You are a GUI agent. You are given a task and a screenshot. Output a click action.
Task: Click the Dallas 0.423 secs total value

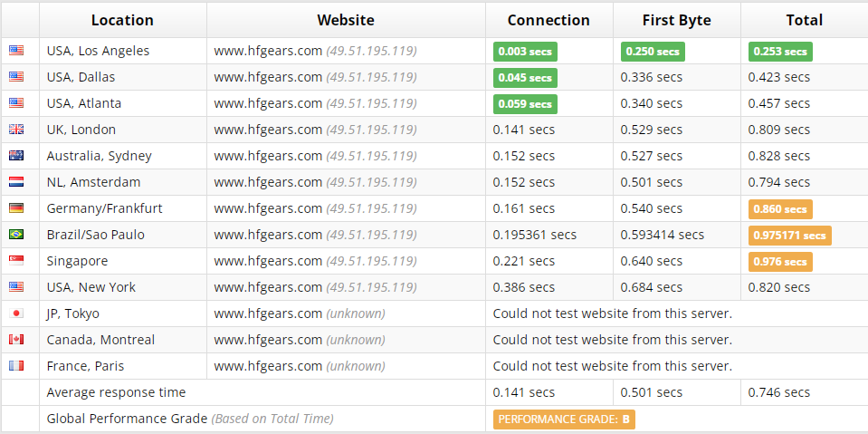pos(779,77)
